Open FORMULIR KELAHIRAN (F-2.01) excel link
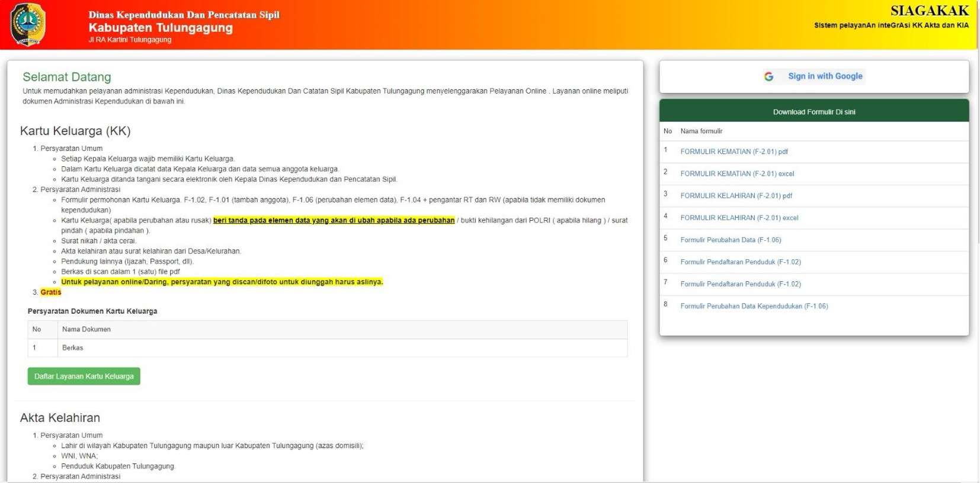This screenshot has width=980, height=483. (739, 218)
